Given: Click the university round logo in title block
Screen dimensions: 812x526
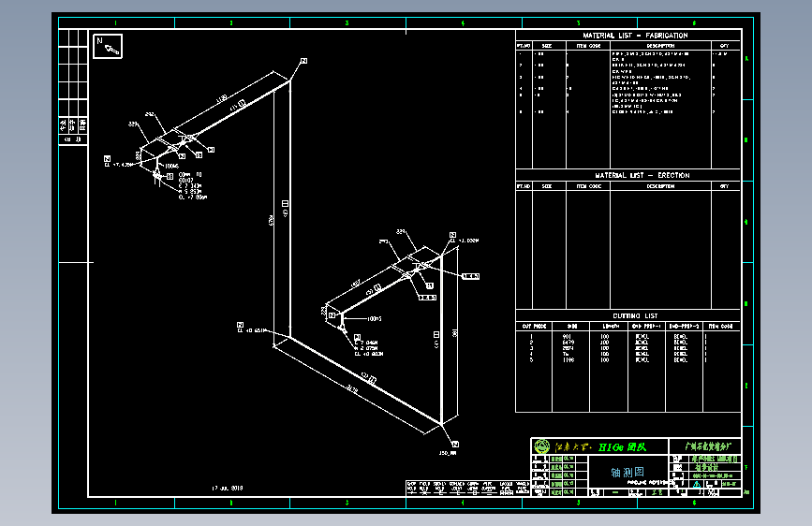Looking at the screenshot, I should (x=542, y=446).
